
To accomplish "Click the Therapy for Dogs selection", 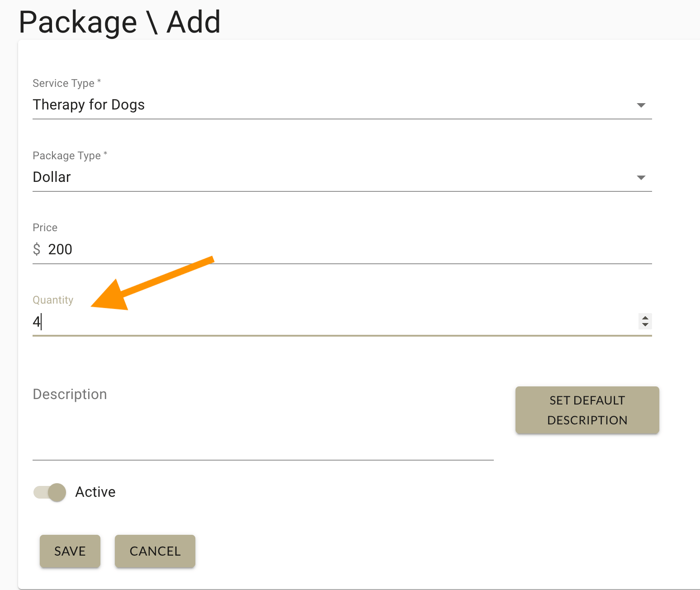I will tap(89, 105).
